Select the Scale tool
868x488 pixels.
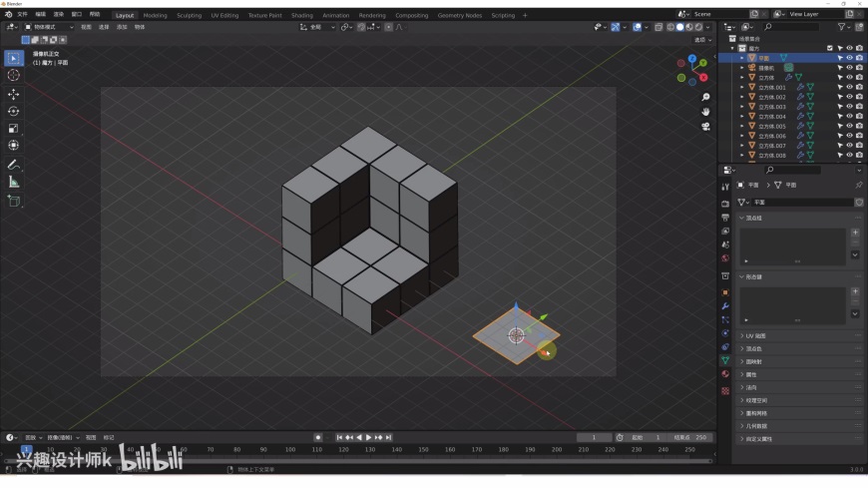(x=14, y=129)
